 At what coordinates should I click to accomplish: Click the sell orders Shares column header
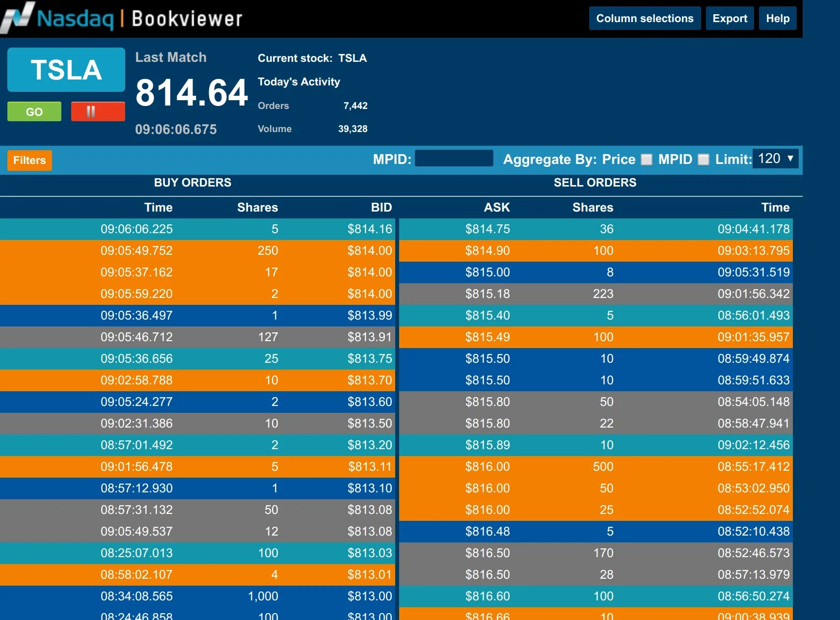click(593, 207)
